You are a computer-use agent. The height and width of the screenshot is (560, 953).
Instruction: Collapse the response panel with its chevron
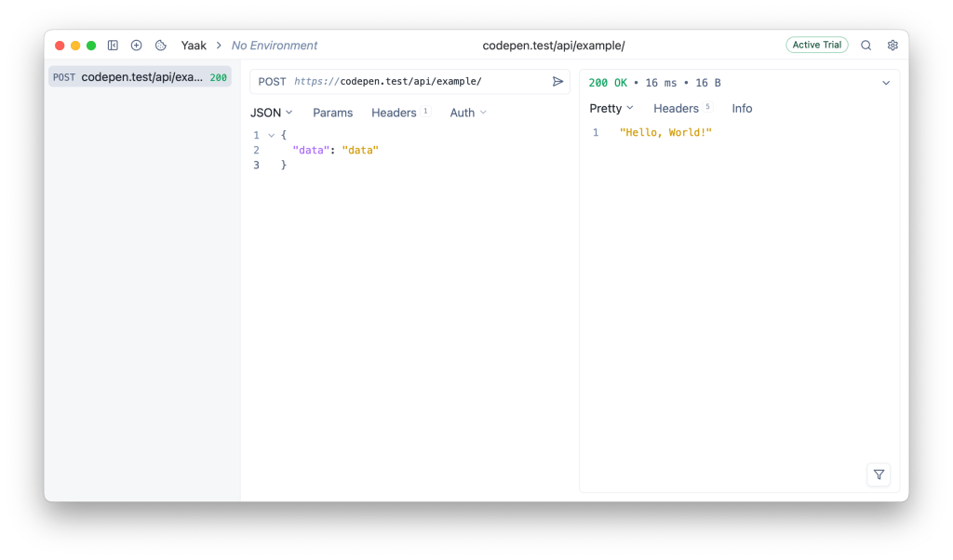pos(885,82)
